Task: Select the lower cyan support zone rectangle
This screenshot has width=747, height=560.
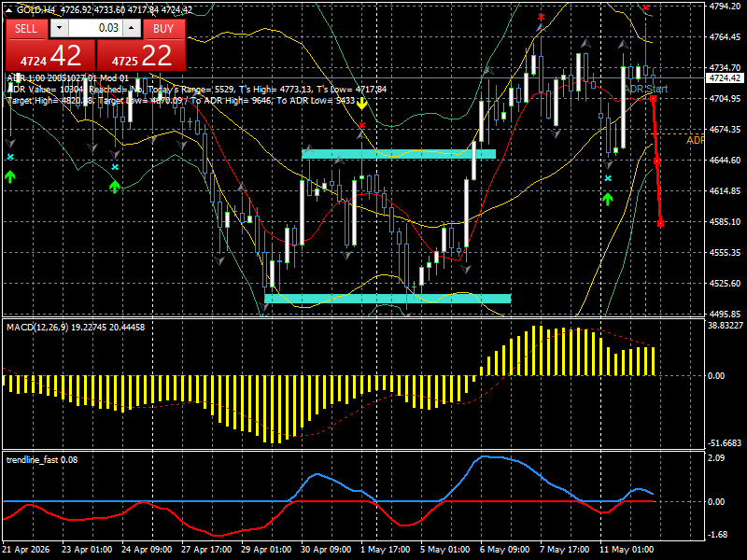Action: (388, 299)
